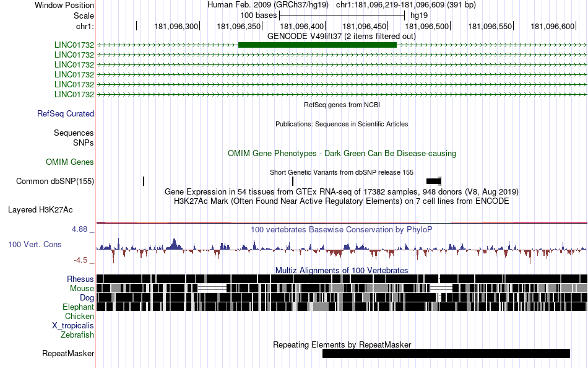This screenshot has width=588, height=368.
Task: Click the RefSeq Curated track label
Action: pos(66,114)
